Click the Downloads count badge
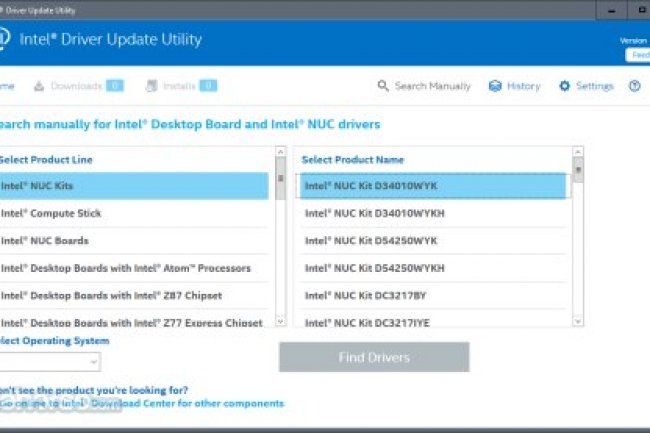 [115, 86]
